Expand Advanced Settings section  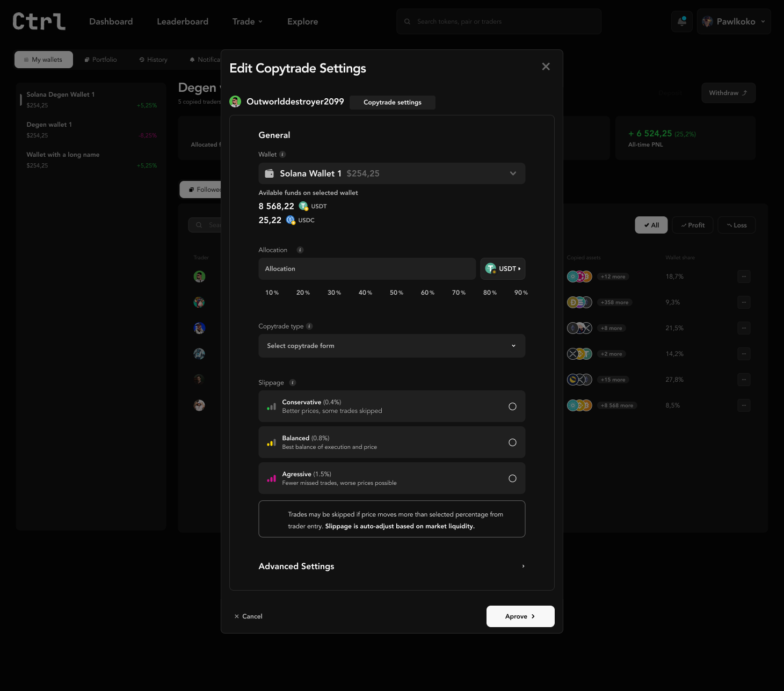(392, 566)
